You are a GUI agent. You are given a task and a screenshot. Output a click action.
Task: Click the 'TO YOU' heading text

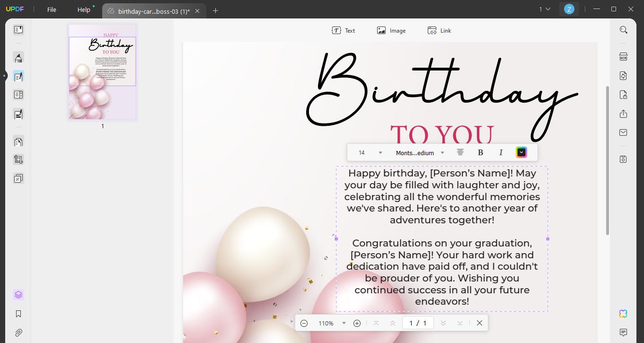point(442,134)
